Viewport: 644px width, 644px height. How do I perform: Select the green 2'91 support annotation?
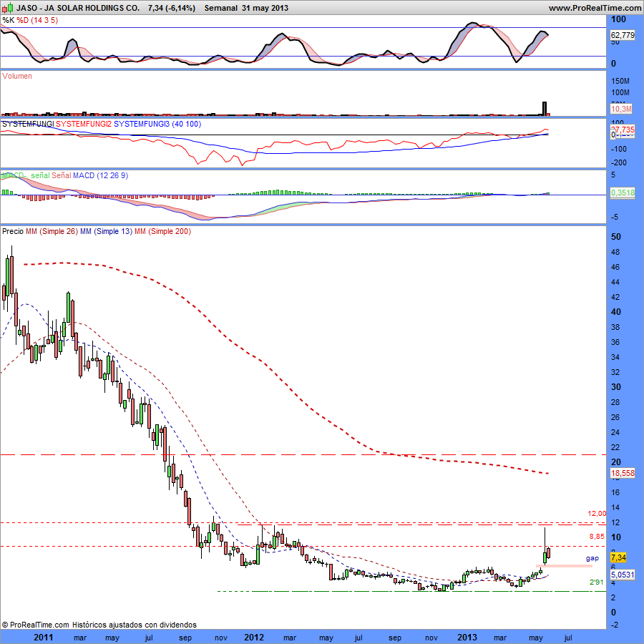tap(596, 582)
